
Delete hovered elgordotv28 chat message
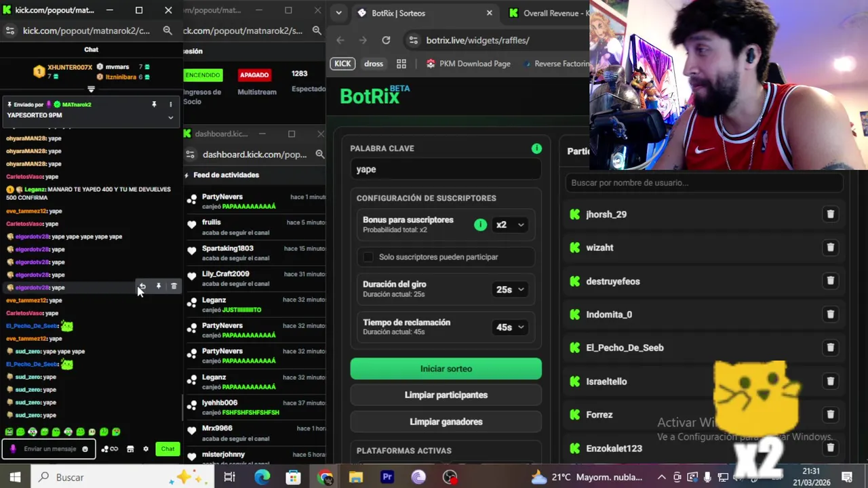pyautogui.click(x=174, y=287)
